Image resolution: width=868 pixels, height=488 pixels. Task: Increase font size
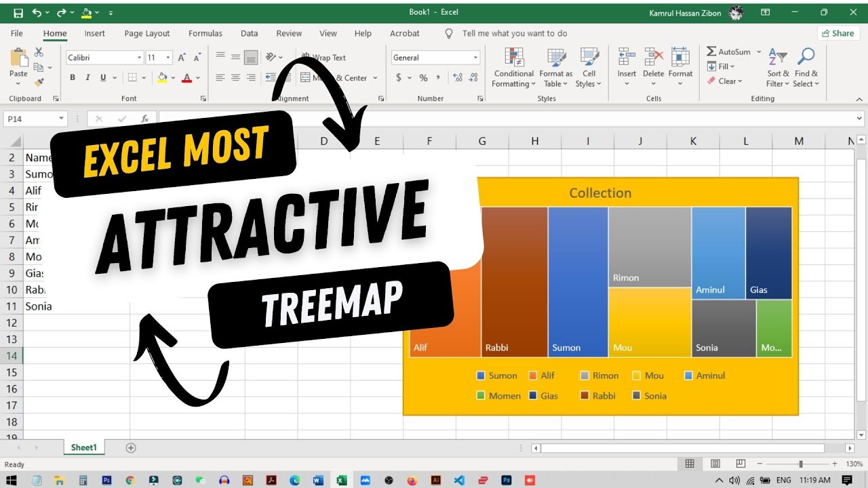pyautogui.click(x=182, y=58)
